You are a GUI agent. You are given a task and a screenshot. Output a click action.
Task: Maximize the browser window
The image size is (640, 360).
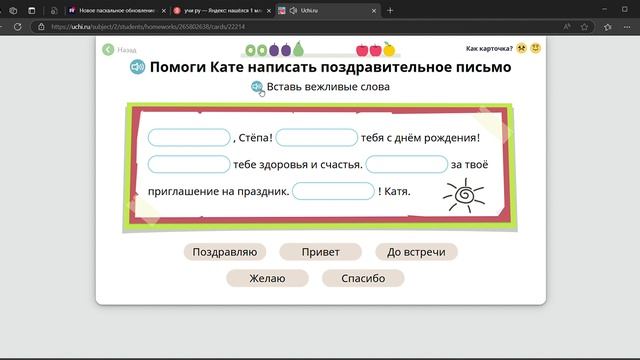tap(624, 9)
